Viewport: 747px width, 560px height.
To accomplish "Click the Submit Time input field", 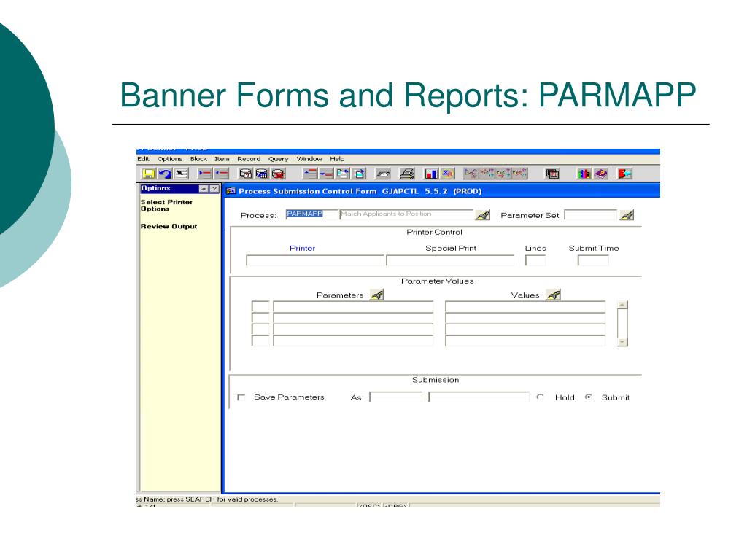I will pos(593,260).
